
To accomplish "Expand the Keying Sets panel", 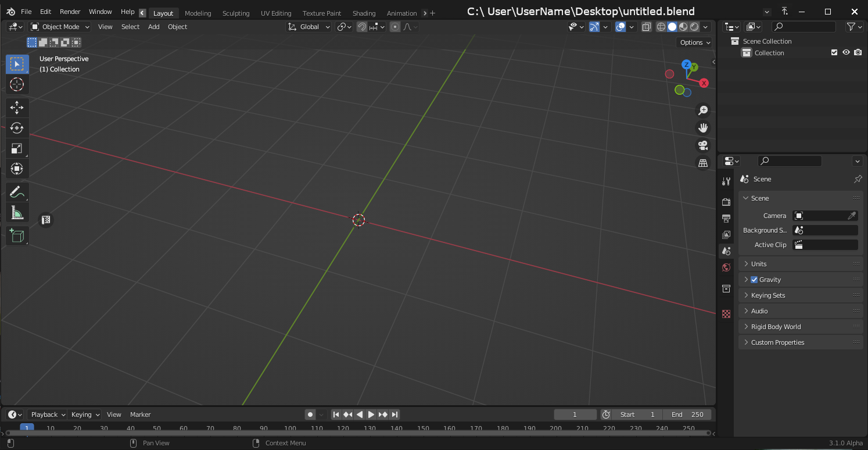I will pos(801,295).
